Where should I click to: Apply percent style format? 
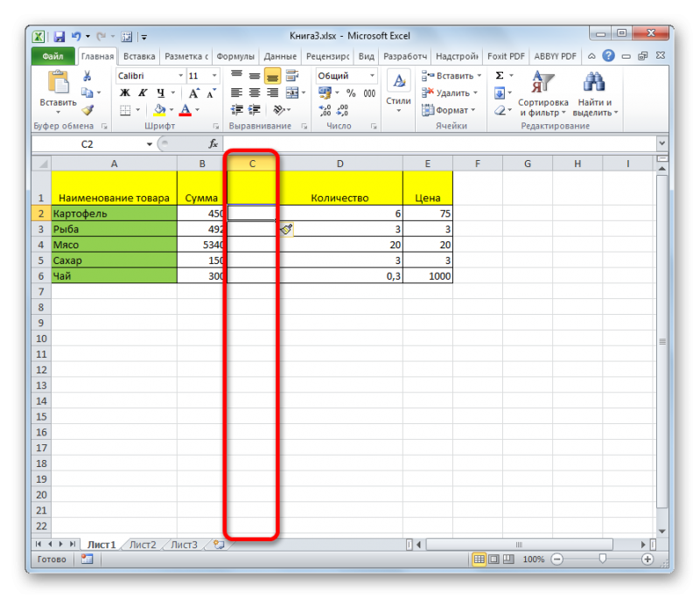click(351, 93)
